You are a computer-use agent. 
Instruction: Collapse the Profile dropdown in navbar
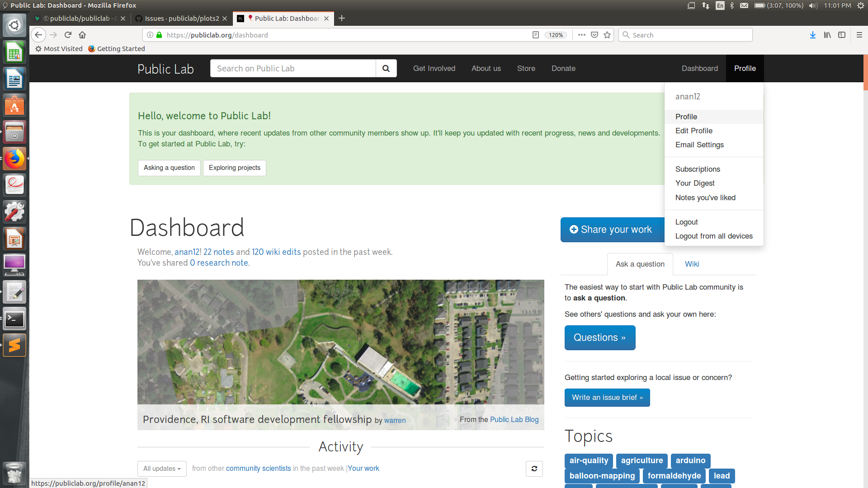pyautogui.click(x=745, y=68)
